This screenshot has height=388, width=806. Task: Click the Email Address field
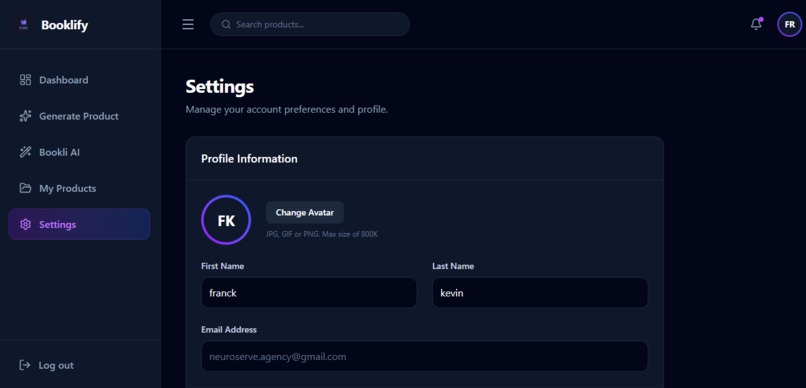[425, 356]
